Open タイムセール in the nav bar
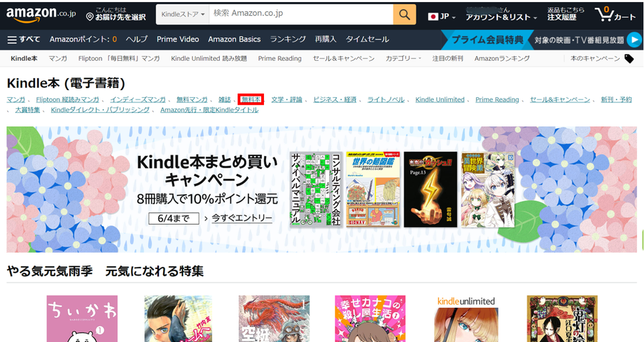644x342 pixels. coord(367,39)
